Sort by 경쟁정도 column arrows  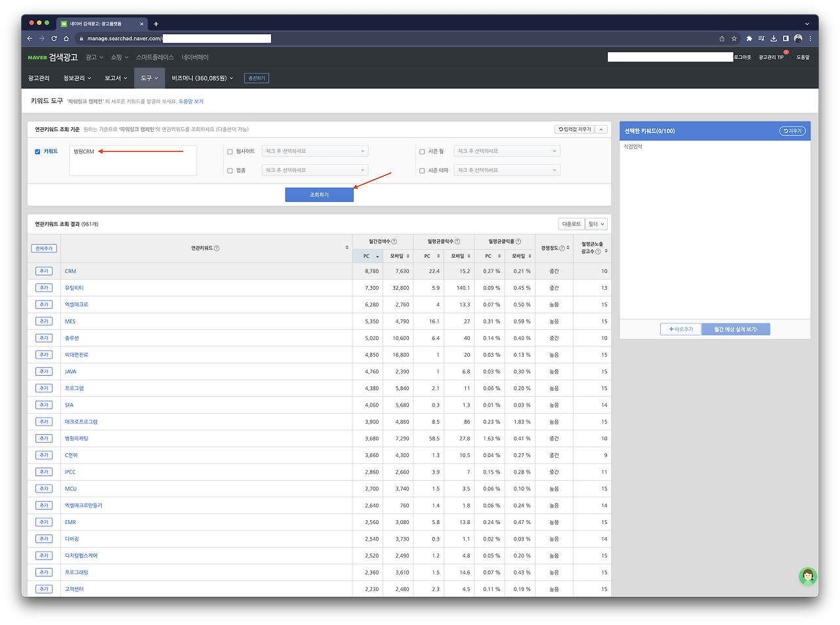pyautogui.click(x=568, y=248)
